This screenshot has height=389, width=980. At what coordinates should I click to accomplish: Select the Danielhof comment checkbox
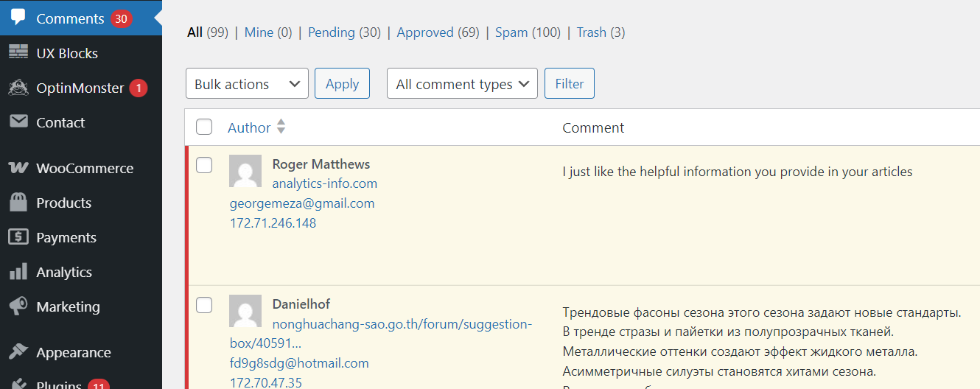point(204,305)
